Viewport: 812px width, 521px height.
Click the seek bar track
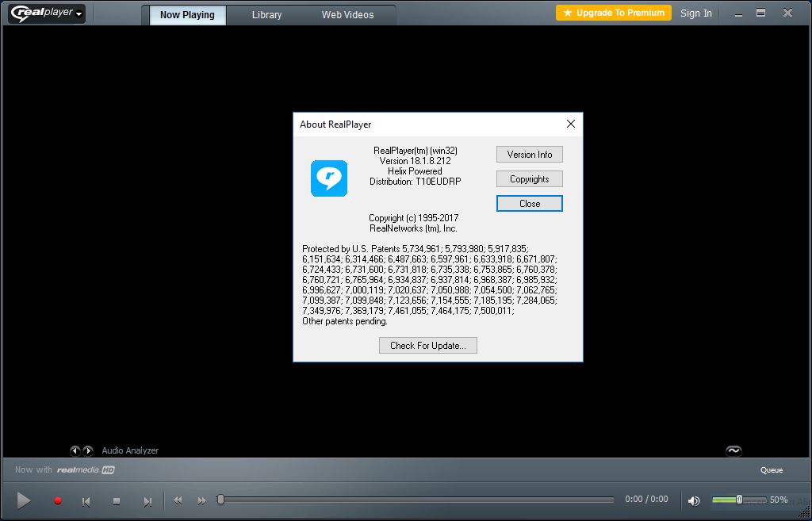point(417,500)
